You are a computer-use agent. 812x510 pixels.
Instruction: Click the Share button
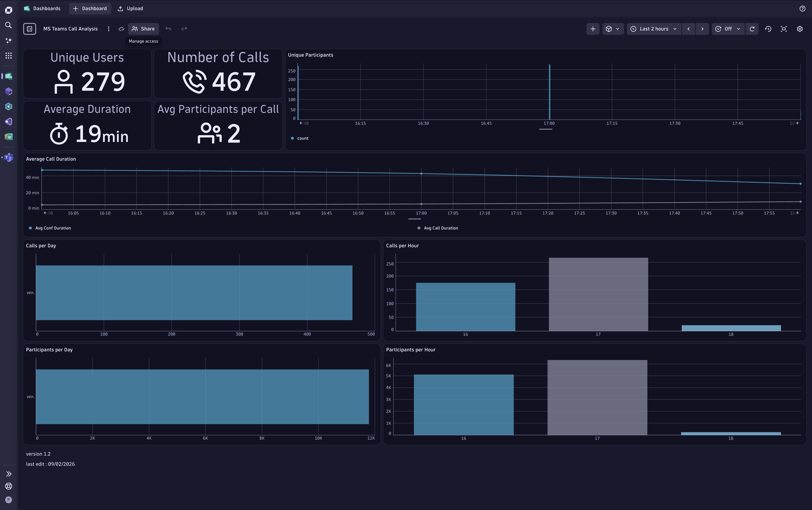pyautogui.click(x=143, y=29)
